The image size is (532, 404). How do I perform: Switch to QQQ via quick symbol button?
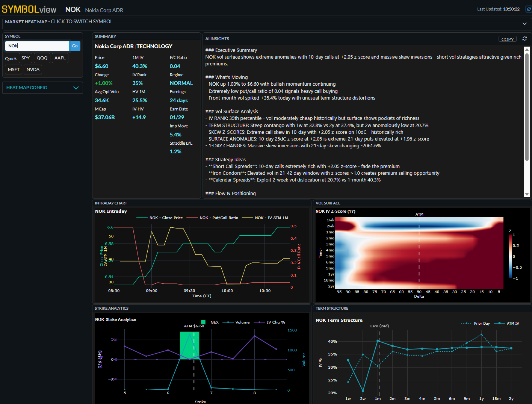42,58
